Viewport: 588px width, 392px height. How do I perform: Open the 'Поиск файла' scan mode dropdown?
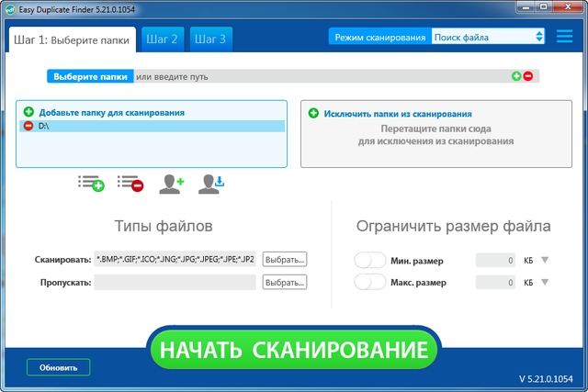tap(489, 38)
